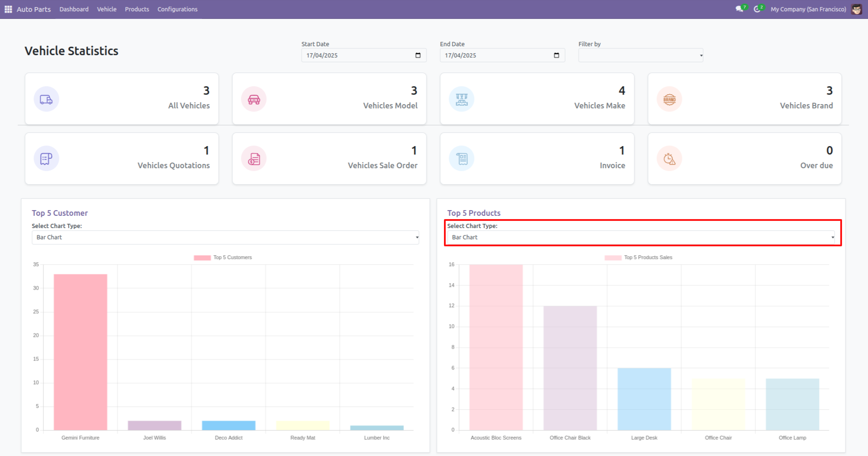
Task: Click My Company (San Francisco) switcher
Action: (808, 9)
